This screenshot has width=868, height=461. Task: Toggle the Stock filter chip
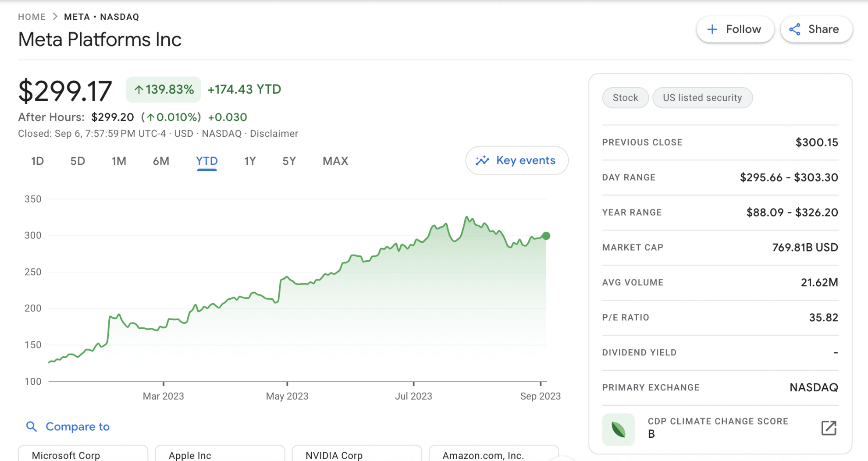pyautogui.click(x=626, y=97)
